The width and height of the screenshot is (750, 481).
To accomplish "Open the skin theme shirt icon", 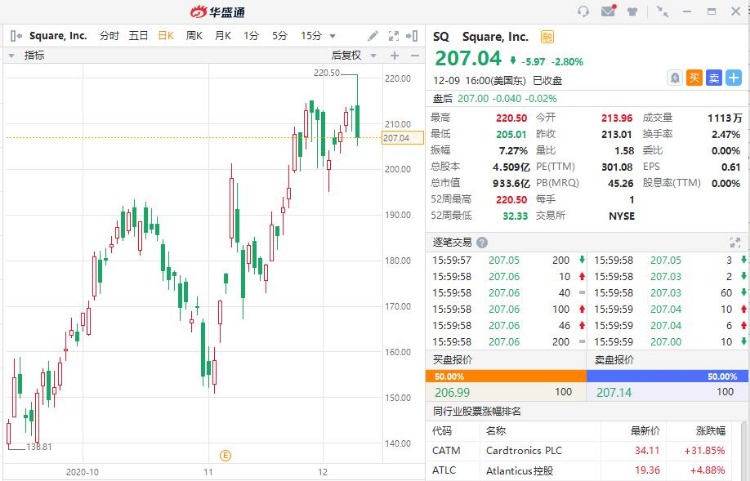I will point(632,11).
